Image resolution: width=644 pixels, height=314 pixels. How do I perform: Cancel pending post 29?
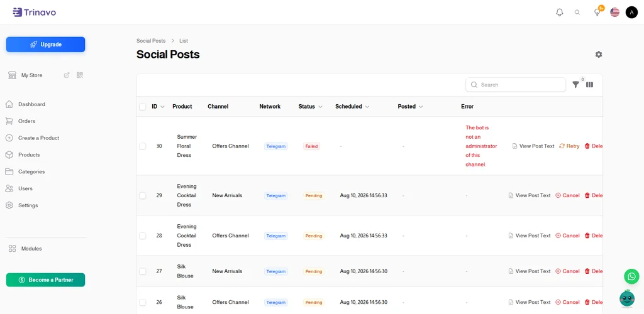[x=567, y=195]
